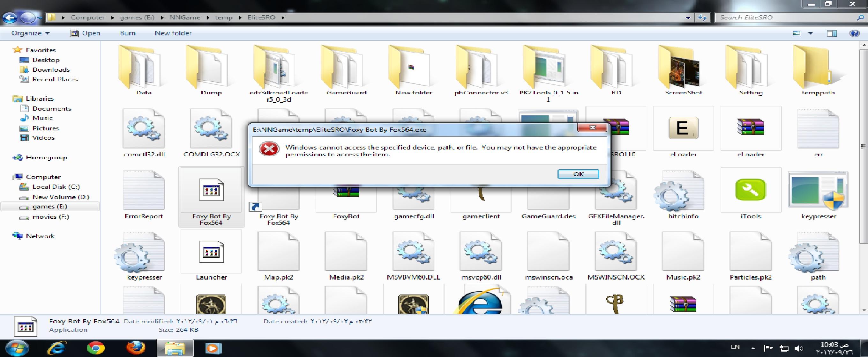Select the Setting folder
Screen dimensions: 868x357
[751, 71]
